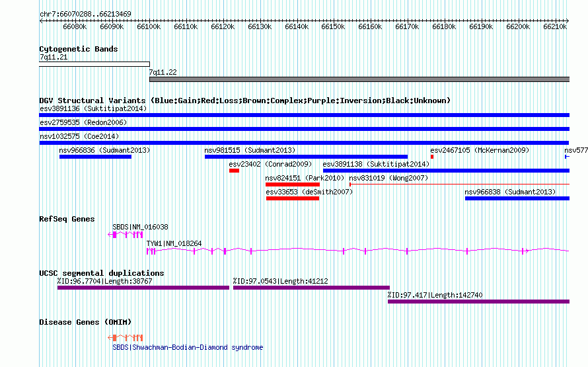Select segmental duplication %ID:97.0543 bar
Screen dimensions: 588x367
(x=311, y=288)
